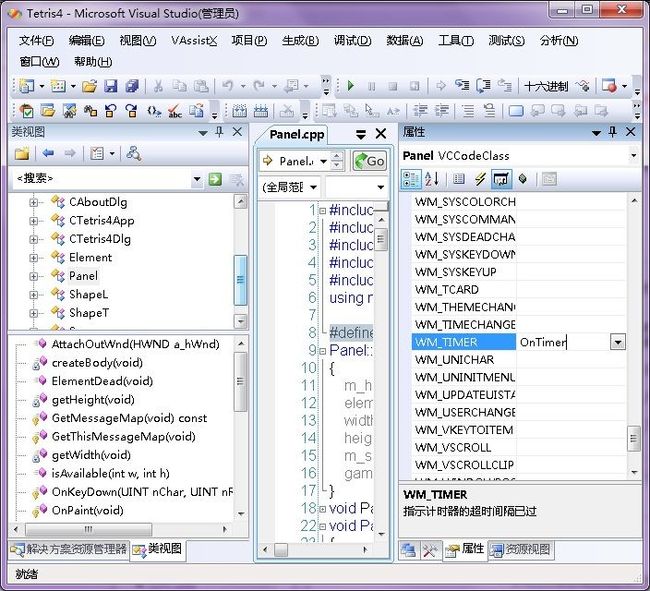The height and width of the screenshot is (591, 650).
Task: Select the ShapeT class in tree
Action: (x=89, y=313)
